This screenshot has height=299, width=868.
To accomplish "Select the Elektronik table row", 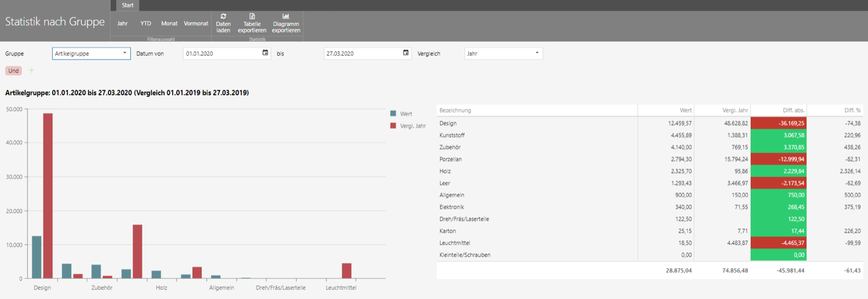I will (x=650, y=207).
